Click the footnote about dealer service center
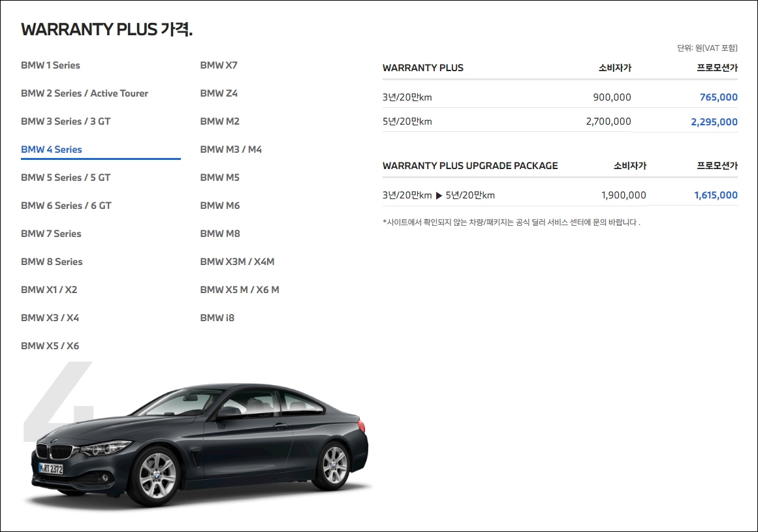The image size is (758, 532). tap(511, 223)
